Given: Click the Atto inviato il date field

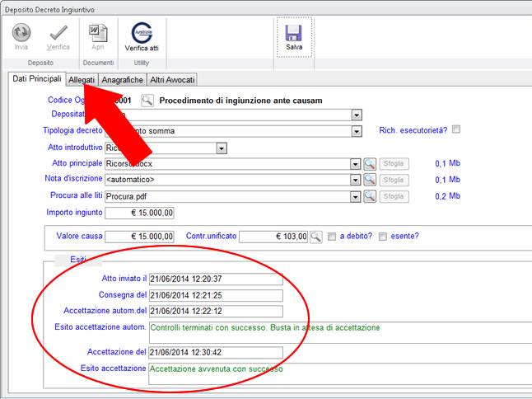Looking at the screenshot, I should click(x=216, y=279).
